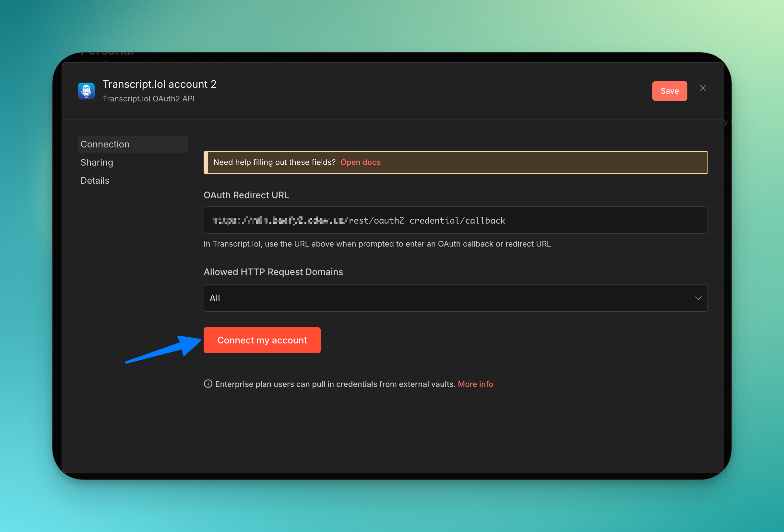The width and height of the screenshot is (784, 532).
Task: Switch to the Sharing tab
Action: 97,163
